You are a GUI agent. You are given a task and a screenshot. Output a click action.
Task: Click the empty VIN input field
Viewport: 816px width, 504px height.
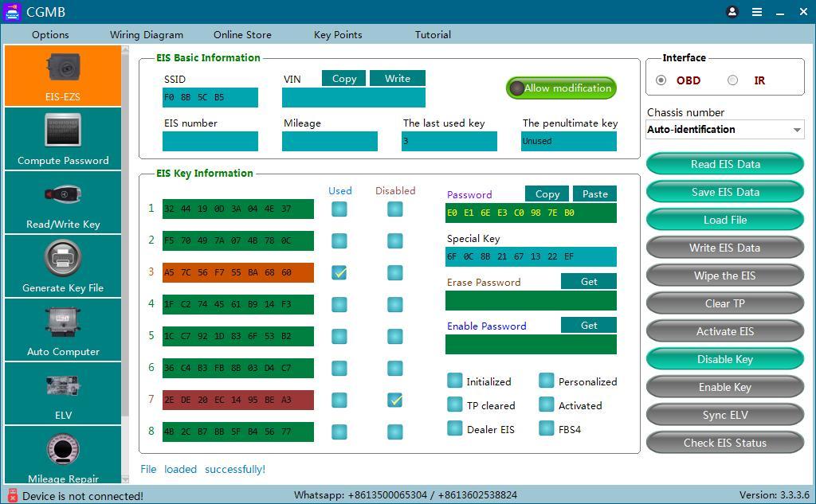[353, 97]
